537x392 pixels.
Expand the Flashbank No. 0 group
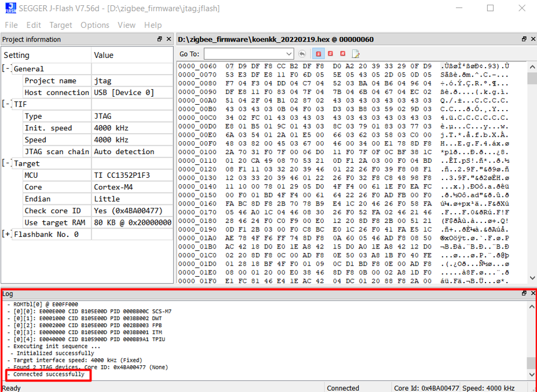(x=8, y=234)
